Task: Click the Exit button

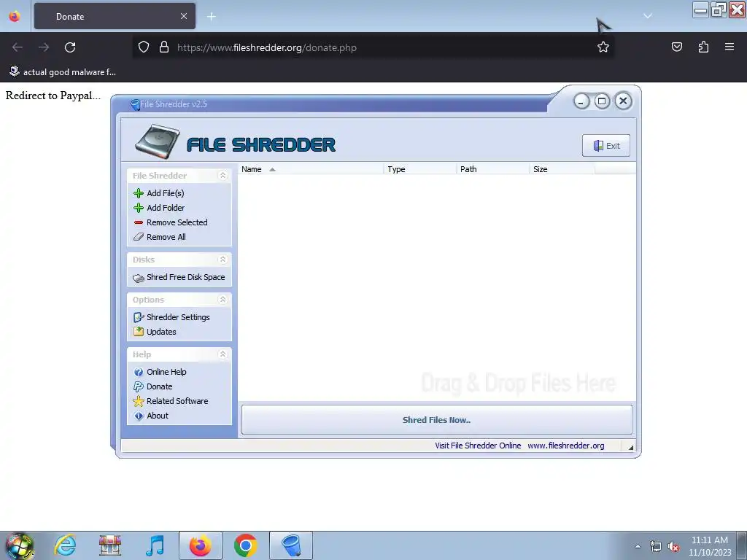Action: pos(606,146)
